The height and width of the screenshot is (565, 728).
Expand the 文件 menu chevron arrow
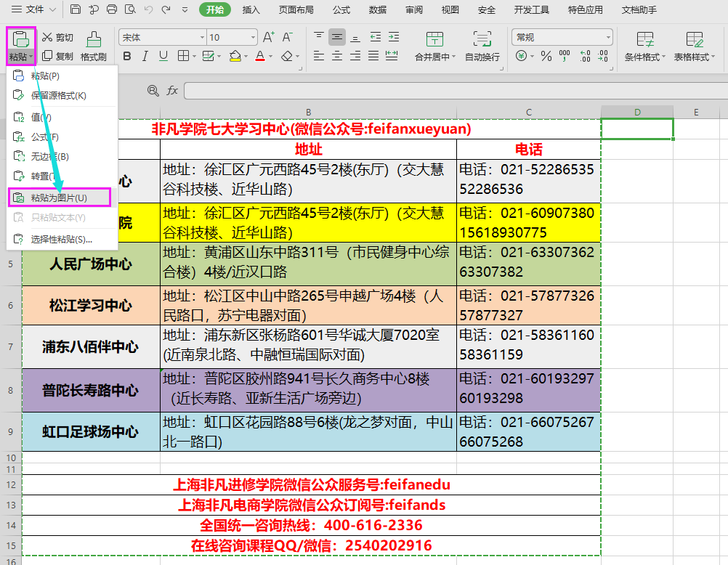[x=52, y=9]
